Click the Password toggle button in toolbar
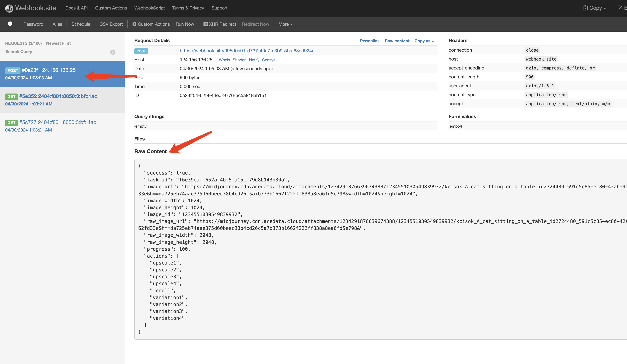Image resolution: width=627 pixels, height=364 pixels. [x=33, y=24]
